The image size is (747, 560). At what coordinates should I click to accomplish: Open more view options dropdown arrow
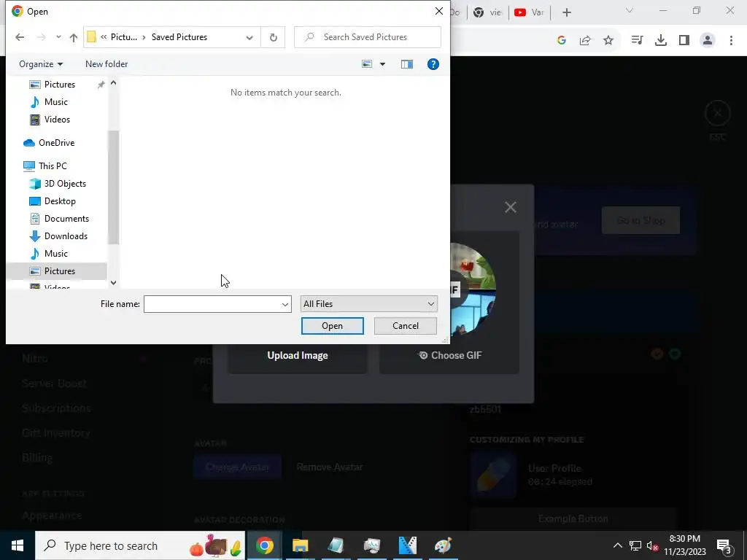pos(382,64)
